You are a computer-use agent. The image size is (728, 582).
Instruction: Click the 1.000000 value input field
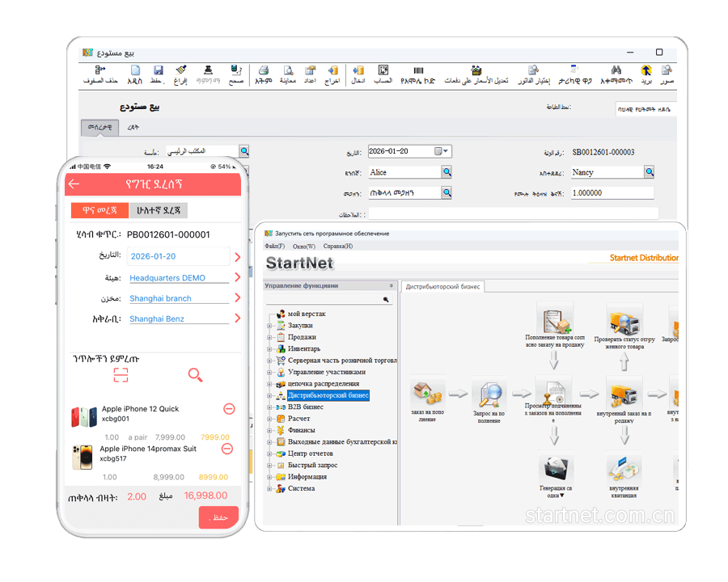click(x=611, y=193)
